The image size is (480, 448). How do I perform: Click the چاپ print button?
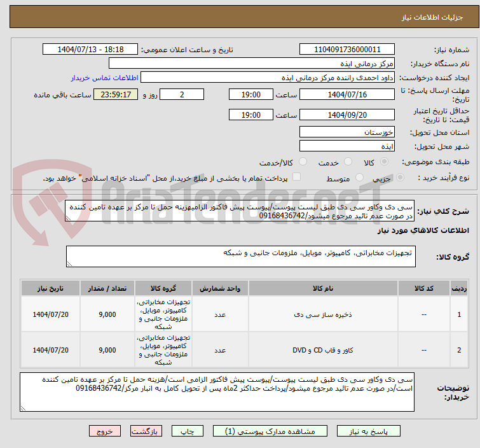pyautogui.click(x=188, y=431)
